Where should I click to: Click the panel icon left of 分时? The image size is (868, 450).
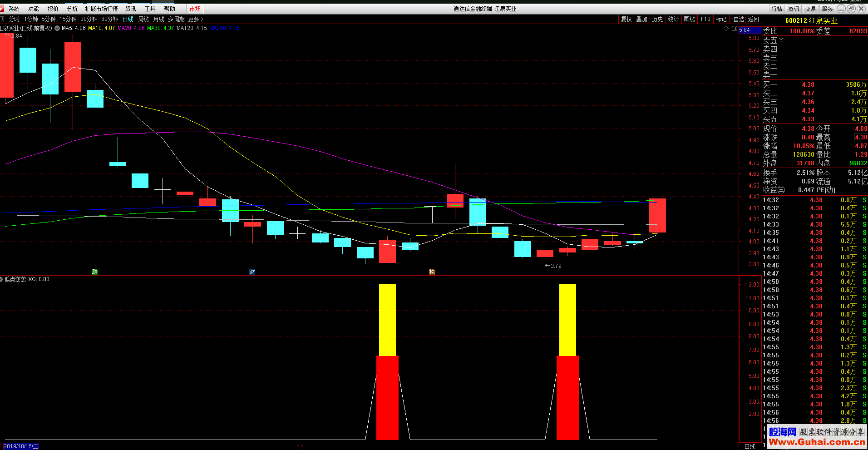(x=3, y=19)
